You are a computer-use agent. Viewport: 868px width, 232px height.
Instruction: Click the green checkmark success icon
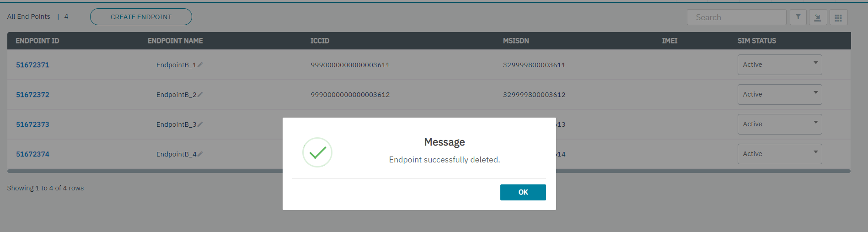(x=317, y=152)
